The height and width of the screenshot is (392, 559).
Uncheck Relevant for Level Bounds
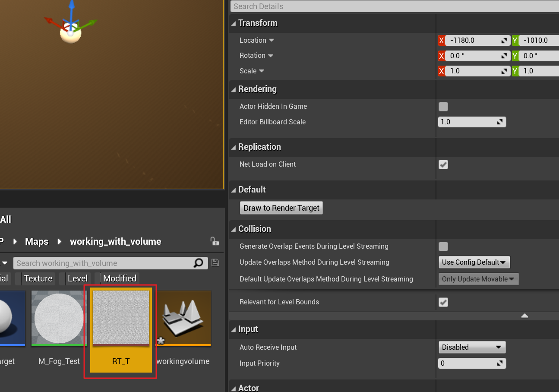click(x=443, y=302)
